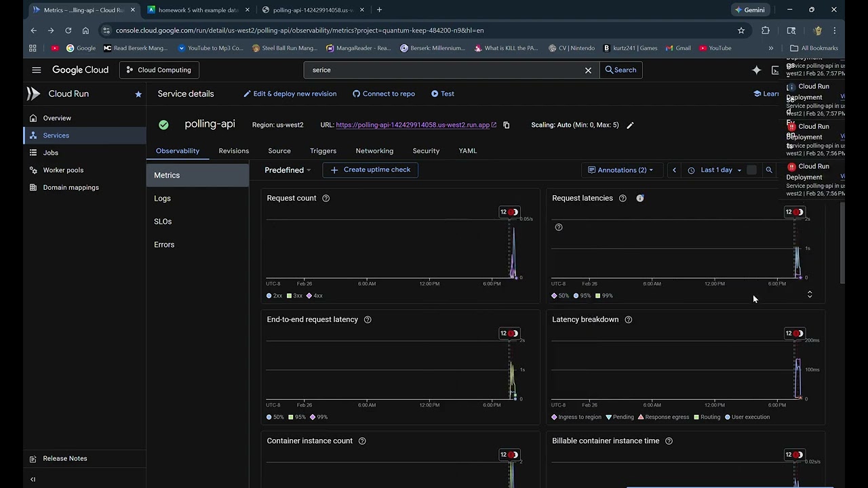This screenshot has height=488, width=868.
Task: Bookmark this page with the star
Action: tap(741, 30)
